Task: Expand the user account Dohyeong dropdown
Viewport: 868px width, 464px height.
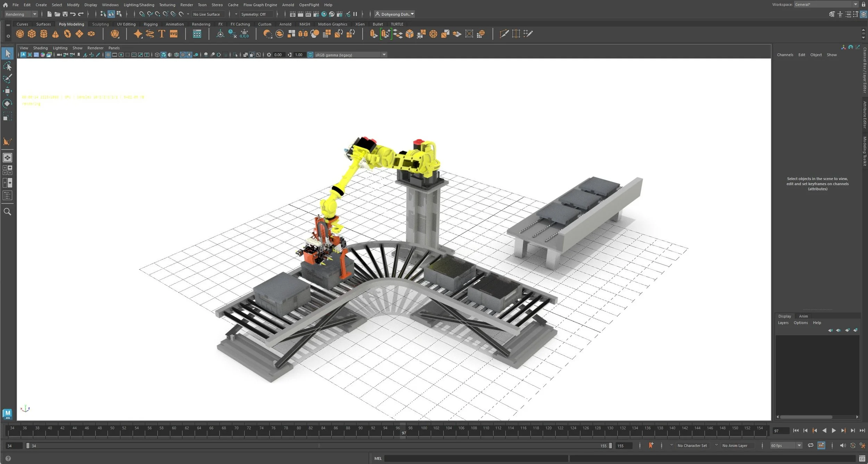Action: click(395, 14)
